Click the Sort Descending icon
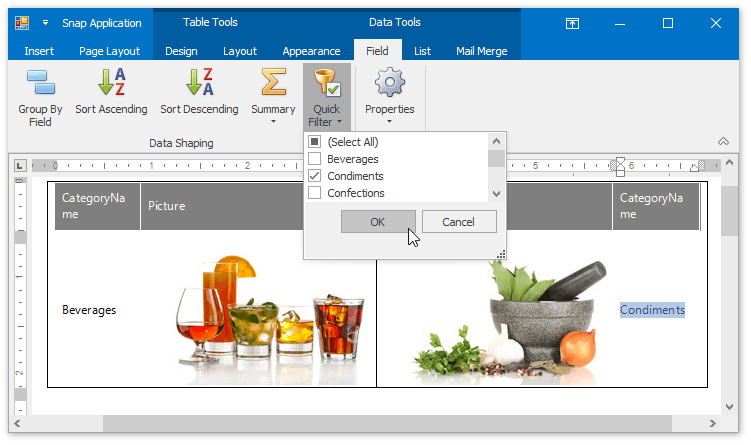This screenshot has height=445, width=751. pyautogui.click(x=199, y=82)
